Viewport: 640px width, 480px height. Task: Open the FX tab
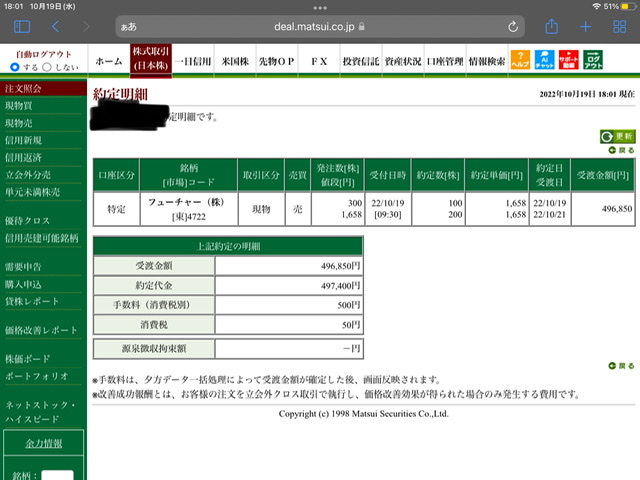(319, 61)
